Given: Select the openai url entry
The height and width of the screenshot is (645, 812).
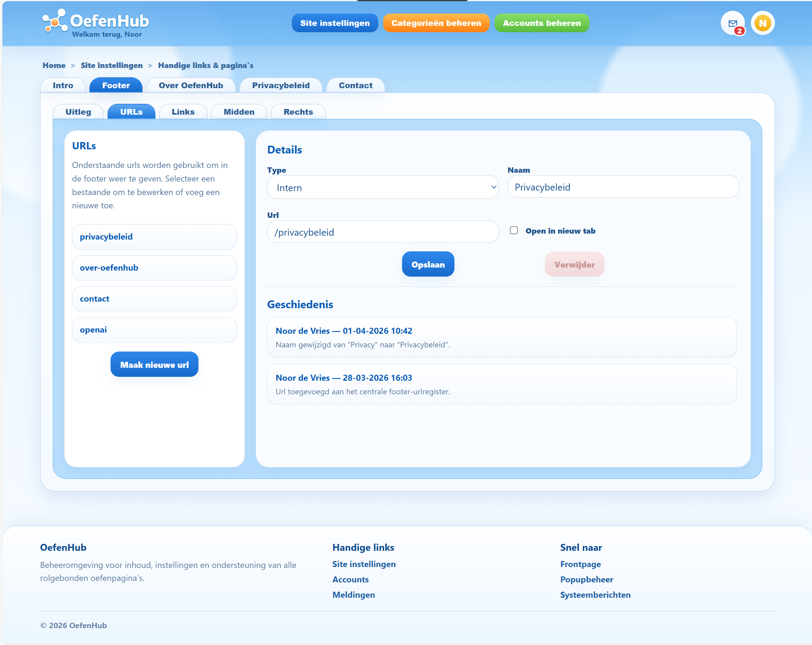Looking at the screenshot, I should point(155,330).
